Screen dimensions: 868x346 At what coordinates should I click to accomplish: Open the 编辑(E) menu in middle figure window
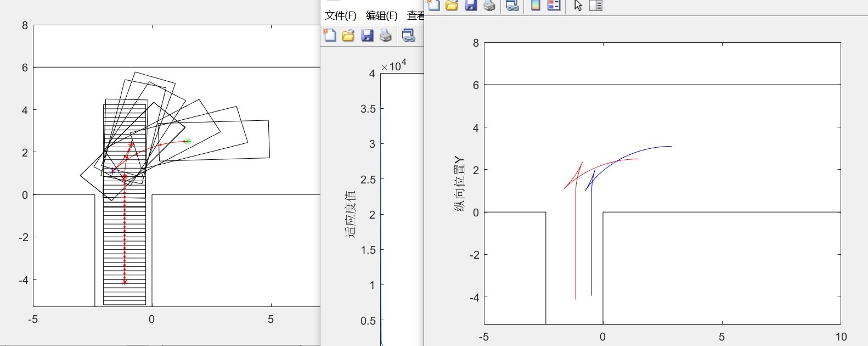(x=381, y=15)
